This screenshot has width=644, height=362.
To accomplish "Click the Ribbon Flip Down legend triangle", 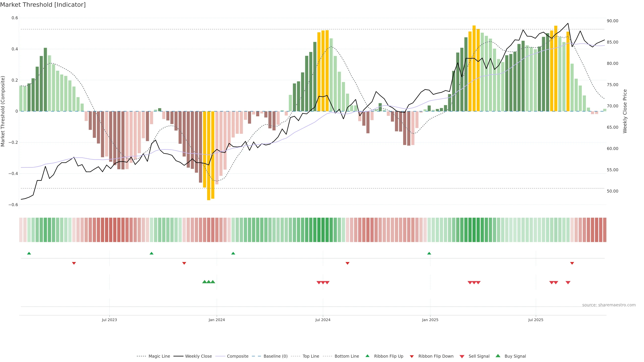I will [x=412, y=356].
